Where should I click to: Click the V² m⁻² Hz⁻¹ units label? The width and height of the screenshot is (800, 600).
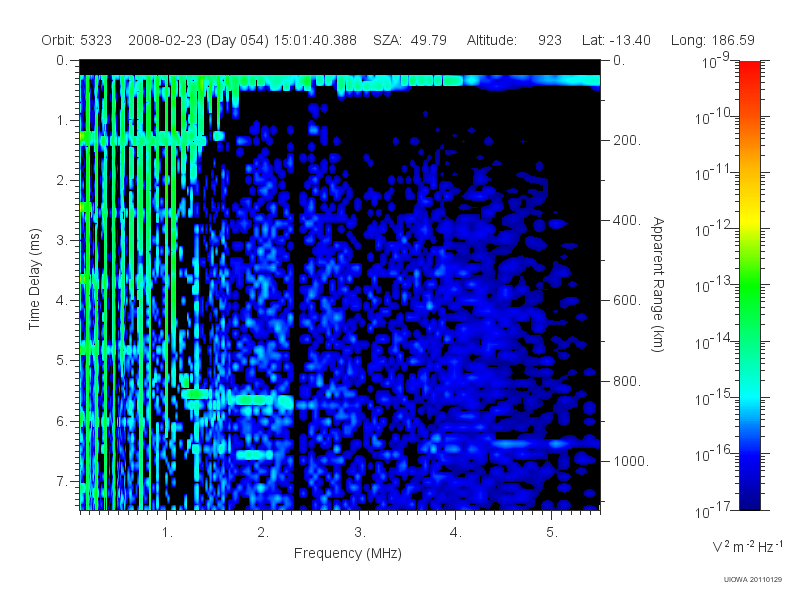point(747,546)
